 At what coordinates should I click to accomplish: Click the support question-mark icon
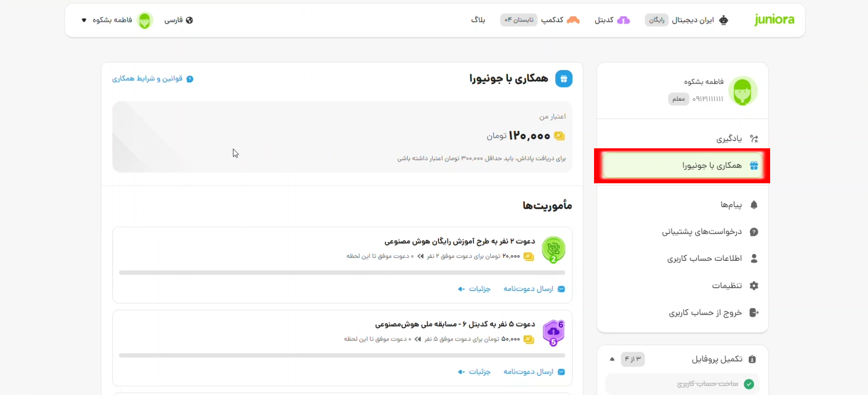pos(754,232)
